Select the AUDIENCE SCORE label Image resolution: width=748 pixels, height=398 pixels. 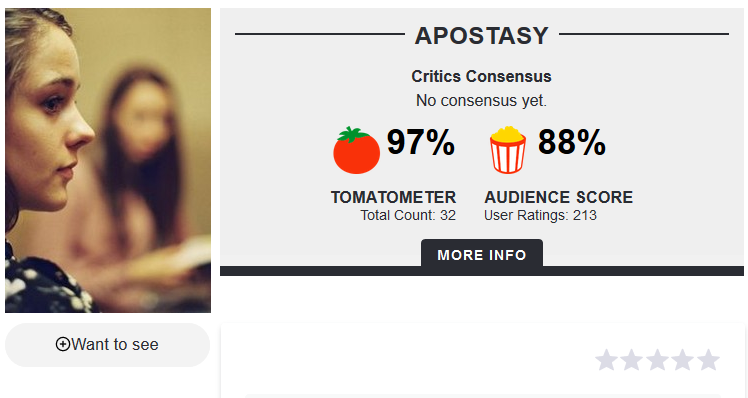click(x=559, y=197)
